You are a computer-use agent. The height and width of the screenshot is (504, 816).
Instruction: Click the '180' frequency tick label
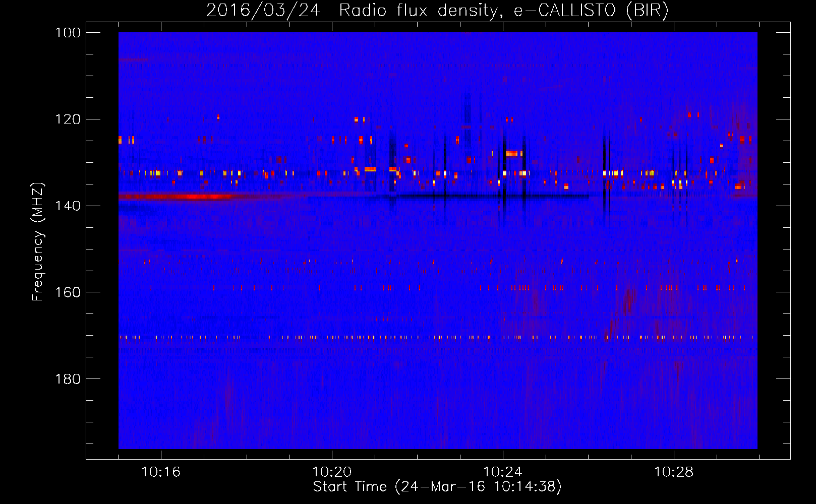pyautogui.click(x=68, y=379)
